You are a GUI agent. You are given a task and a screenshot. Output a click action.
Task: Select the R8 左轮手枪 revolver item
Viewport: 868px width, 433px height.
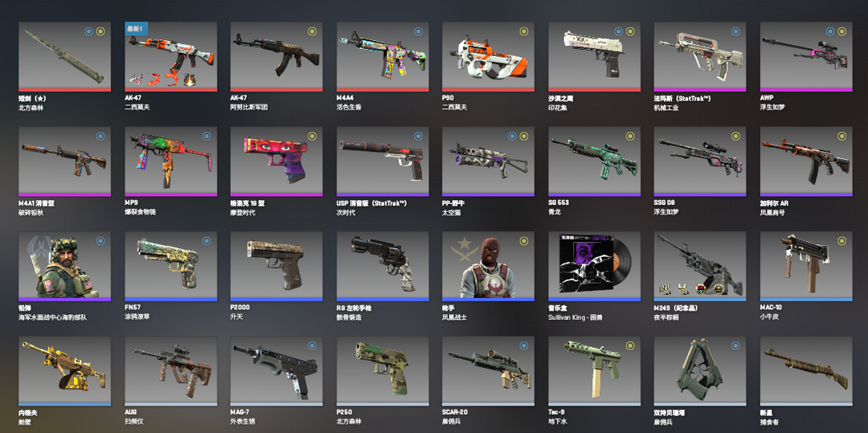pyautogui.click(x=383, y=266)
